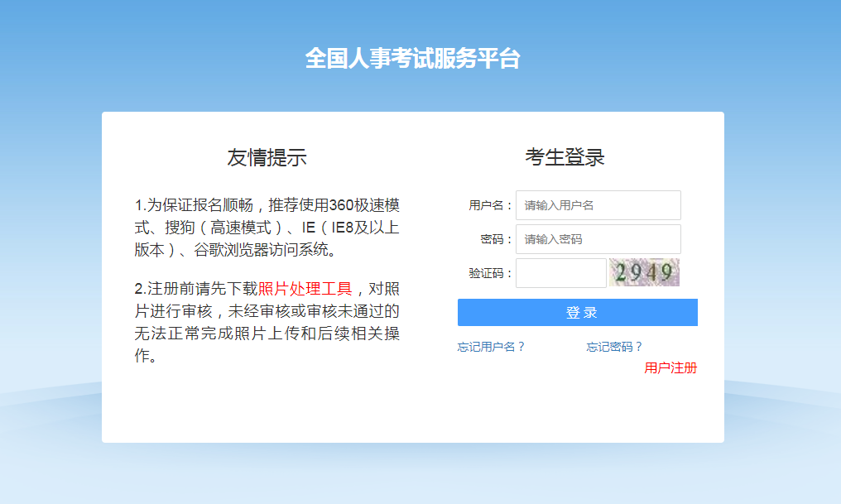Go to 用户注册 registration link
This screenshot has height=504, width=841.
(x=670, y=368)
